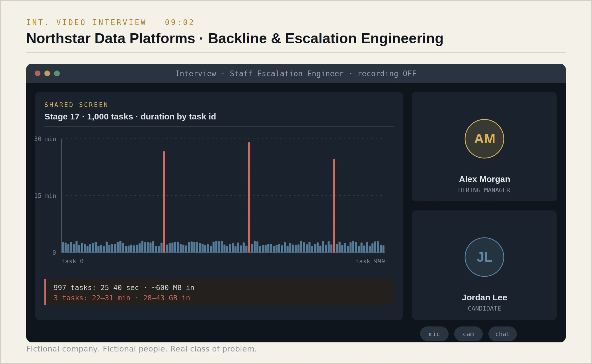Select Jordan Lee's JL avatar
Image resolution: width=592 pixels, height=364 pixels.
(x=484, y=257)
